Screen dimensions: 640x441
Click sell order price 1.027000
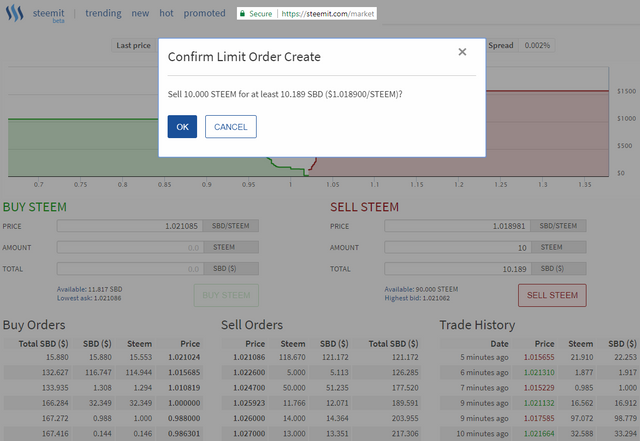[249, 433]
